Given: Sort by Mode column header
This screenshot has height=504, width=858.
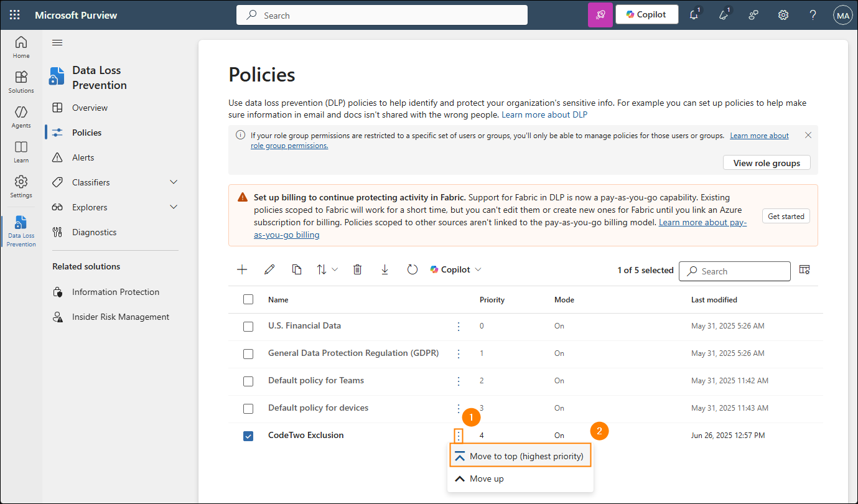Looking at the screenshot, I should click(564, 300).
